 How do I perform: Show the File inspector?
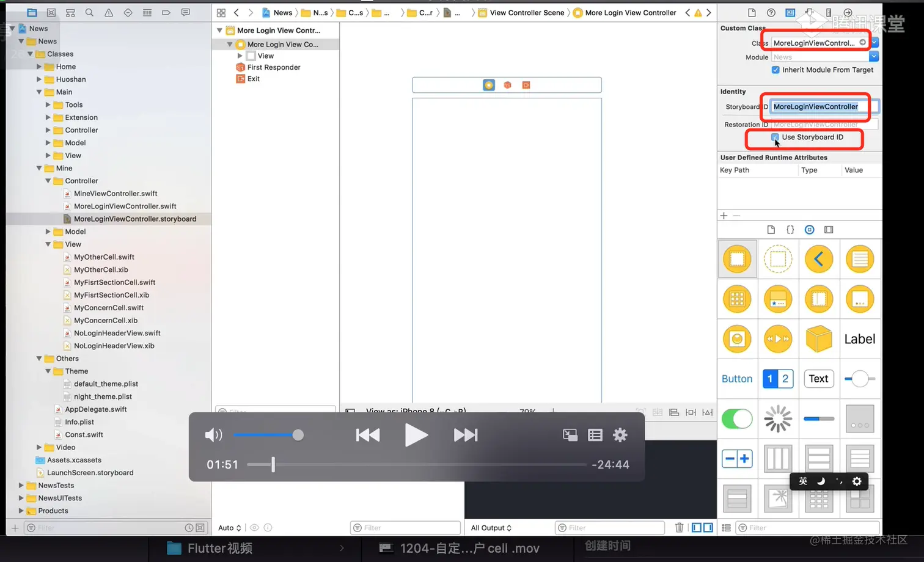(x=752, y=12)
